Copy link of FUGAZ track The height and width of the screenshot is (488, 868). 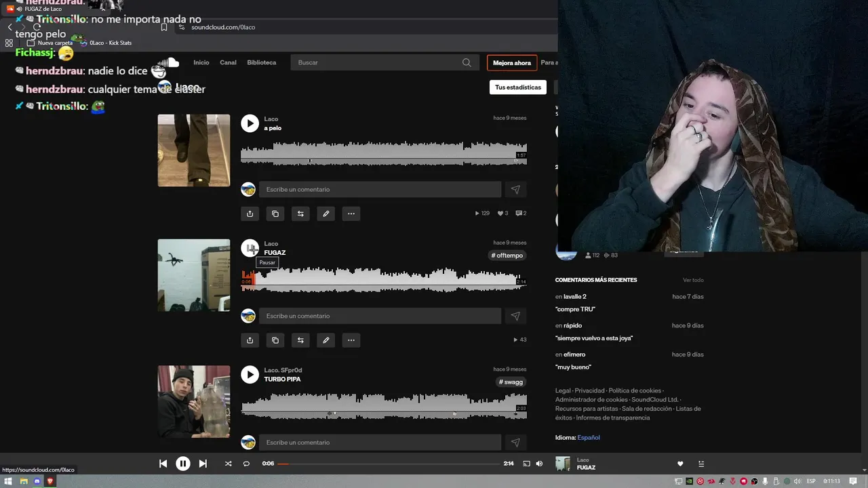(x=275, y=340)
